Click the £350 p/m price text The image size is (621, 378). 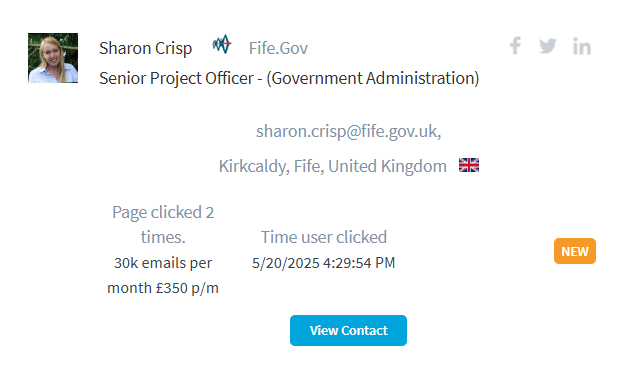[x=187, y=288]
